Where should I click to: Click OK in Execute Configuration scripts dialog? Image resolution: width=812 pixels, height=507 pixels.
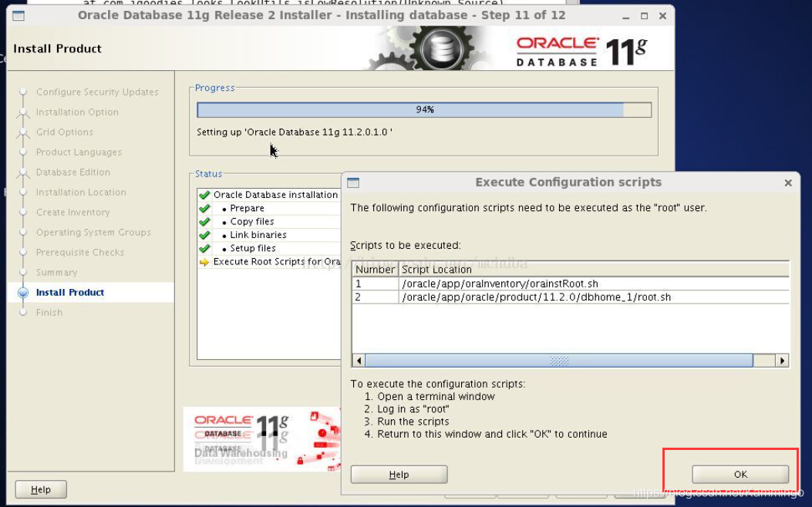click(740, 474)
